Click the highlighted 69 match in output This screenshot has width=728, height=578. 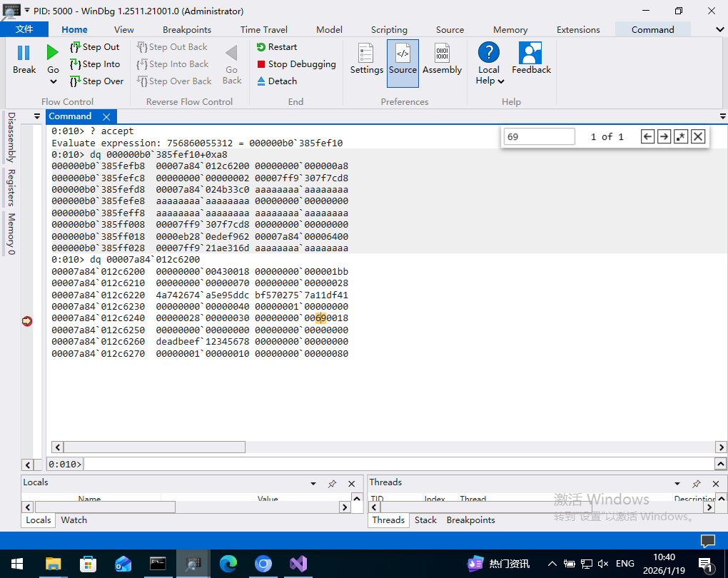(321, 318)
